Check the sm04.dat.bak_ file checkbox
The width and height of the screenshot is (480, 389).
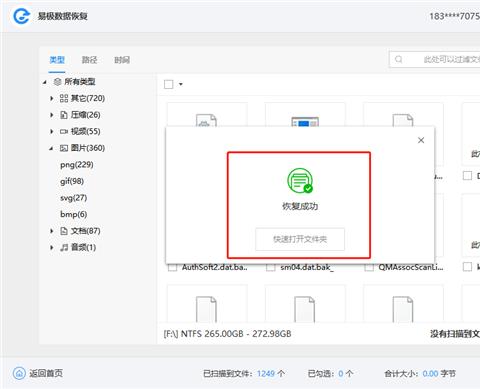coord(271,267)
